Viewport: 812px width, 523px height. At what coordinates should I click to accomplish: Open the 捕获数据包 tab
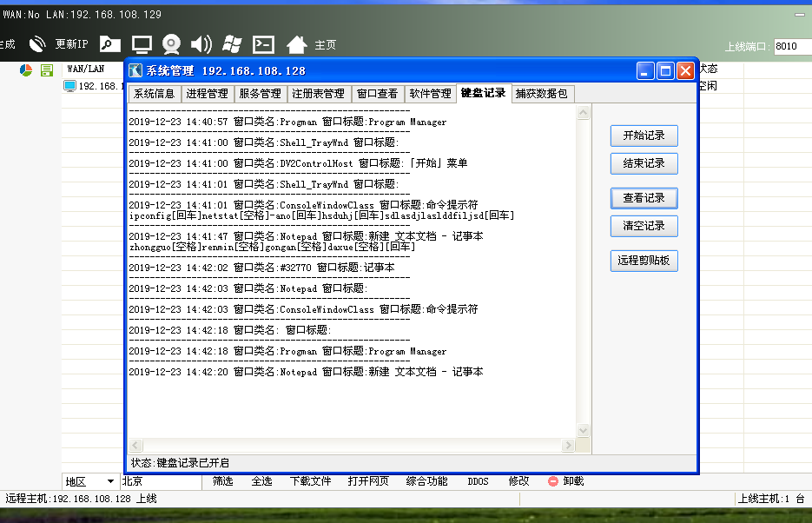tap(542, 94)
